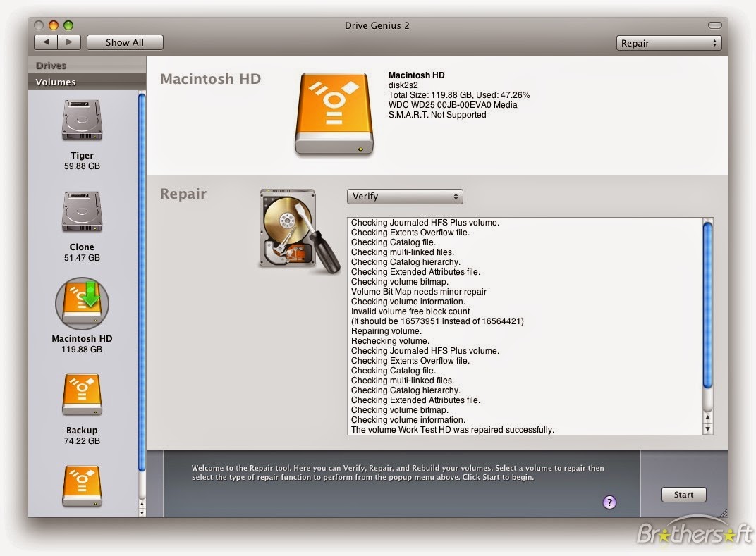Open the purple help question mark
Screen dimensions: 756x556
click(x=609, y=502)
